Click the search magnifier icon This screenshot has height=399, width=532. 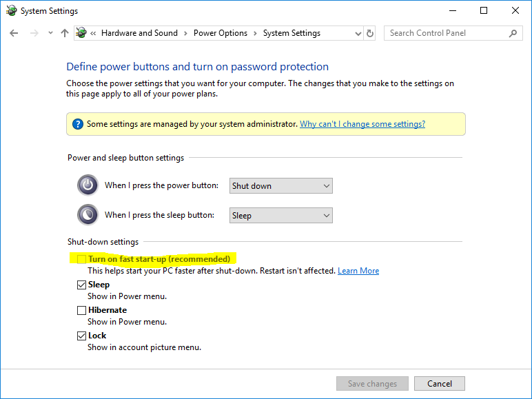pos(512,33)
